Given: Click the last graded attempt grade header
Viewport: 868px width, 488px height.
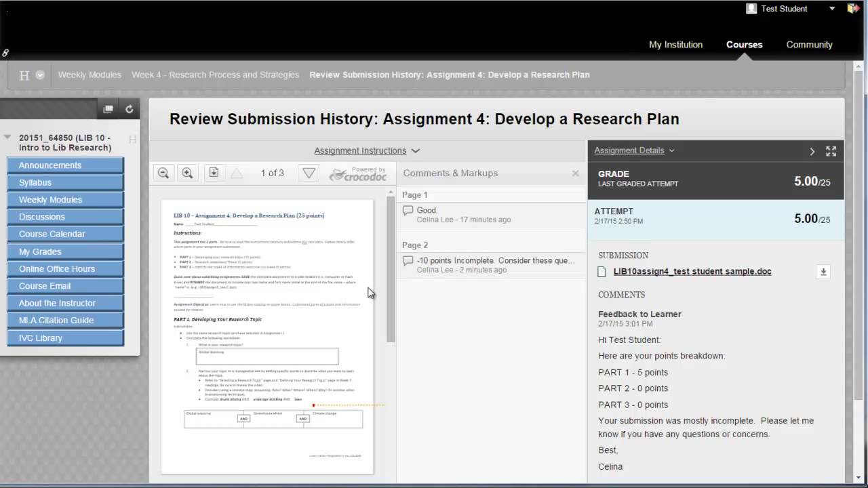Looking at the screenshot, I should coord(715,182).
